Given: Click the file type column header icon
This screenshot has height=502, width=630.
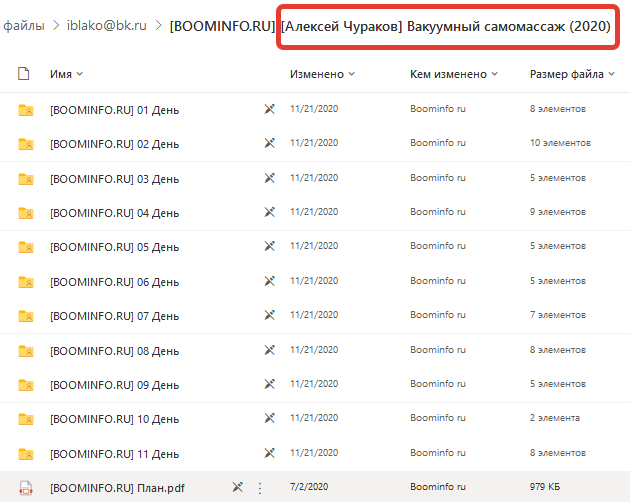Looking at the screenshot, I should tap(24, 74).
